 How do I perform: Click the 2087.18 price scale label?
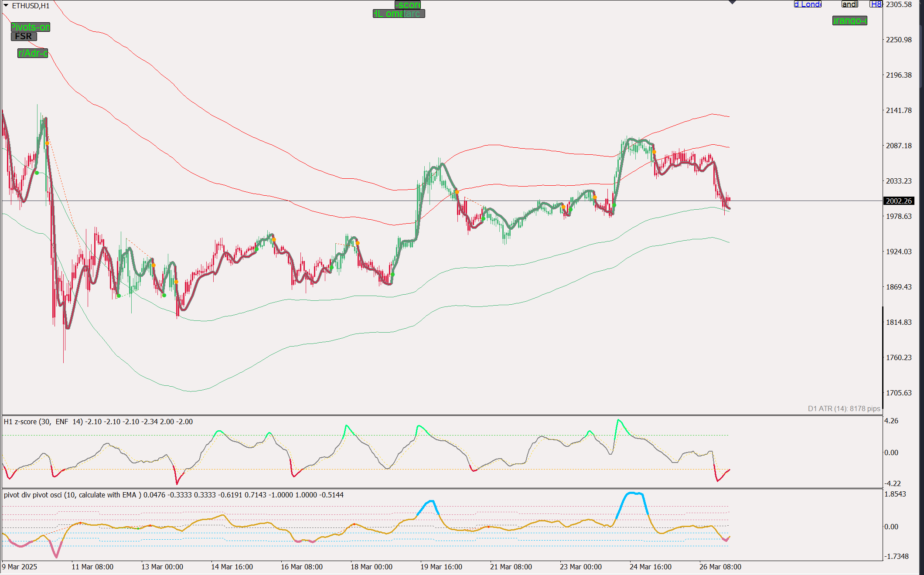(x=898, y=146)
